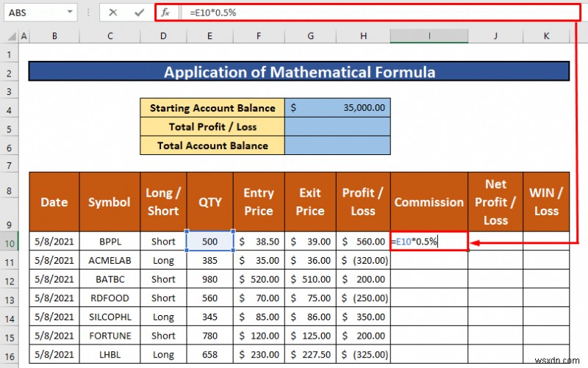Click cell I10 containing =E10*0.5%
This screenshot has height=368, width=588.
(429, 242)
